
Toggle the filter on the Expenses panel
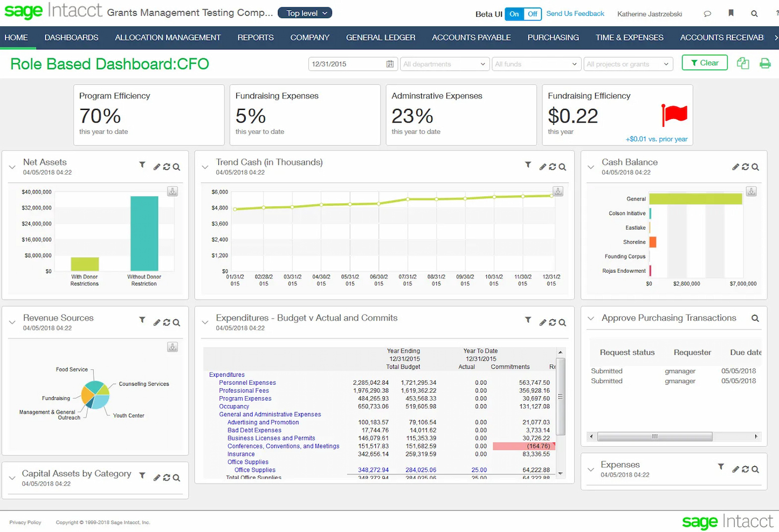[721, 467]
